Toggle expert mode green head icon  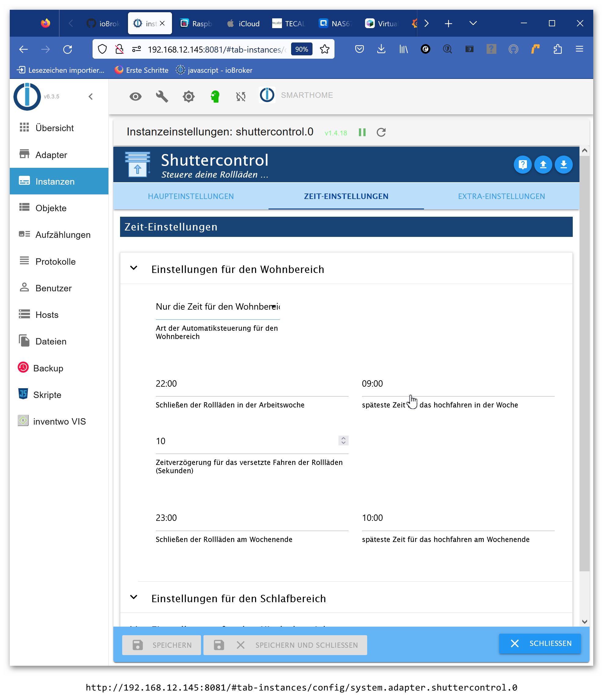[215, 97]
